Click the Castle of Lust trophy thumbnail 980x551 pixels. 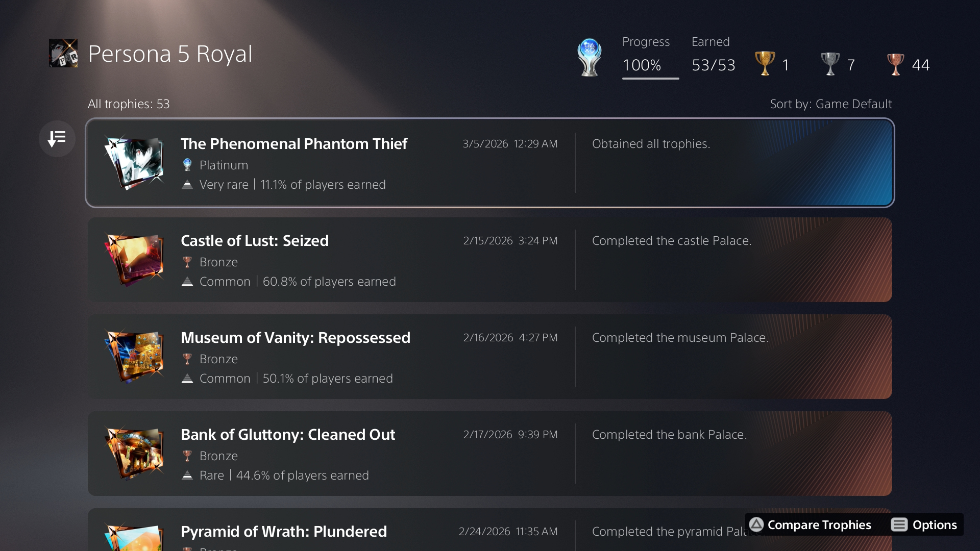point(134,260)
